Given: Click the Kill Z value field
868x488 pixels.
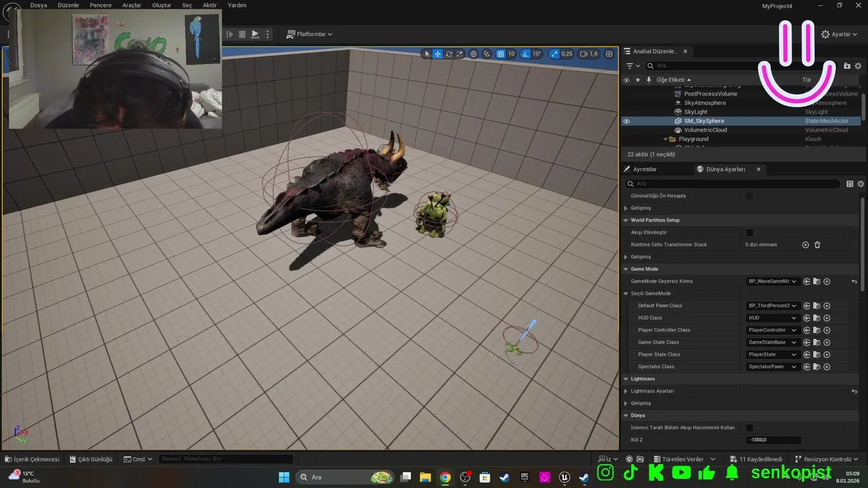Looking at the screenshot, I should pyautogui.click(x=773, y=440).
